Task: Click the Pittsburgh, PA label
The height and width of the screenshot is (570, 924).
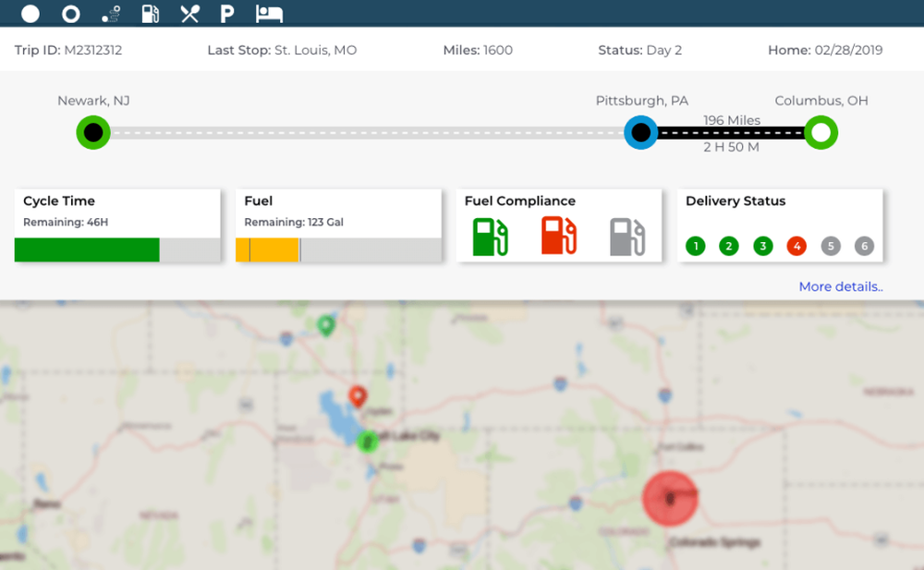Action: (x=642, y=101)
